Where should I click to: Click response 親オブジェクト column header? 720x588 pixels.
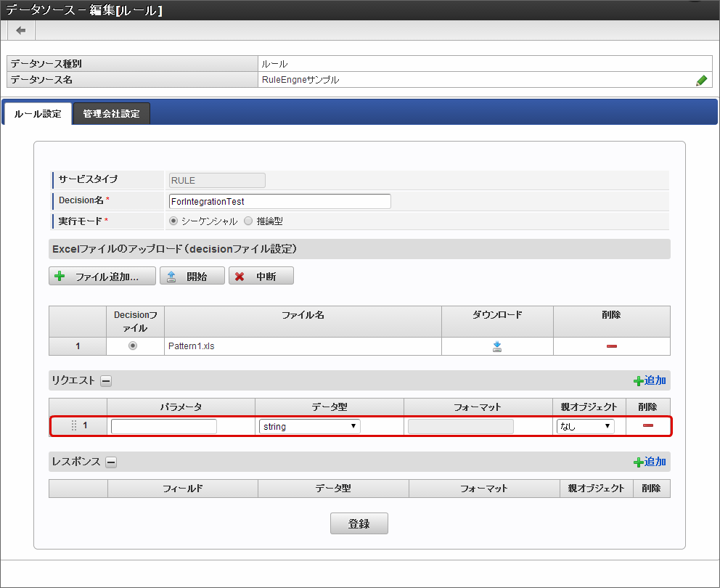[596, 489]
